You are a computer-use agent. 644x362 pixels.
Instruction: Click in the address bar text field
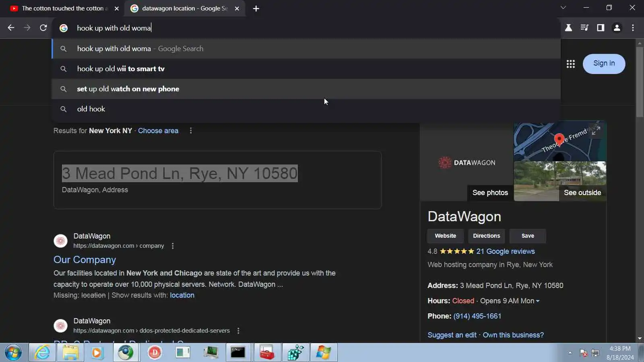pyautogui.click(x=306, y=28)
